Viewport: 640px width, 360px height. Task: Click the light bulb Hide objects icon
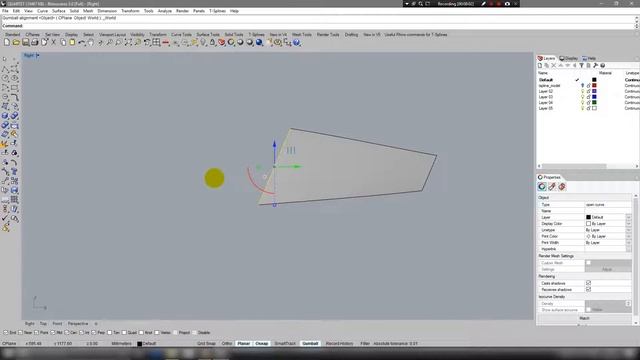[203, 42]
